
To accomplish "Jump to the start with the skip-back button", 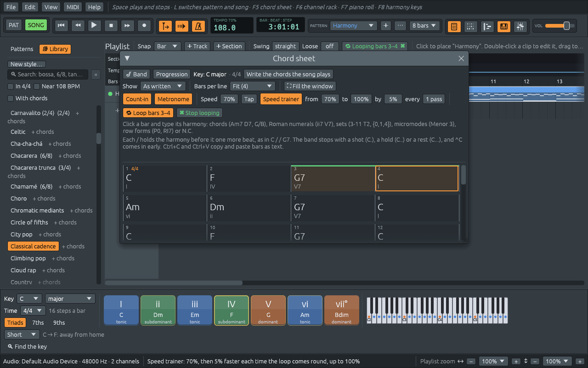I will tap(61, 25).
